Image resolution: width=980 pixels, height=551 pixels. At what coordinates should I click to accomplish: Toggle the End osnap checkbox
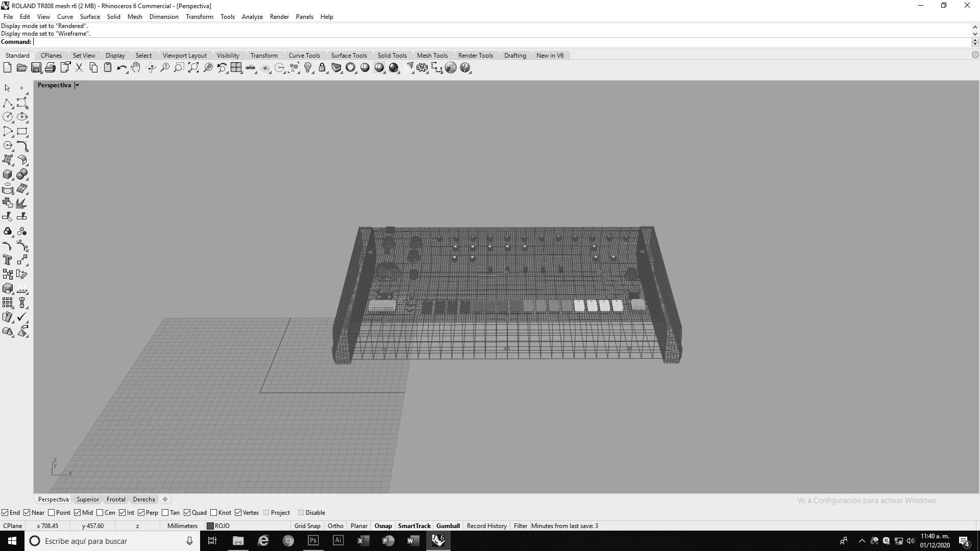pos(5,513)
